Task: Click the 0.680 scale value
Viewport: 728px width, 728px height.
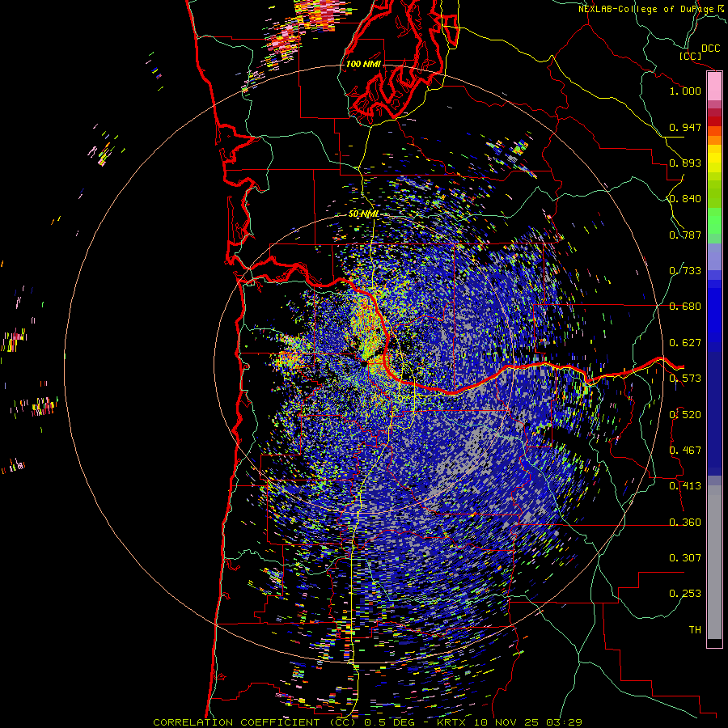Action: point(685,307)
